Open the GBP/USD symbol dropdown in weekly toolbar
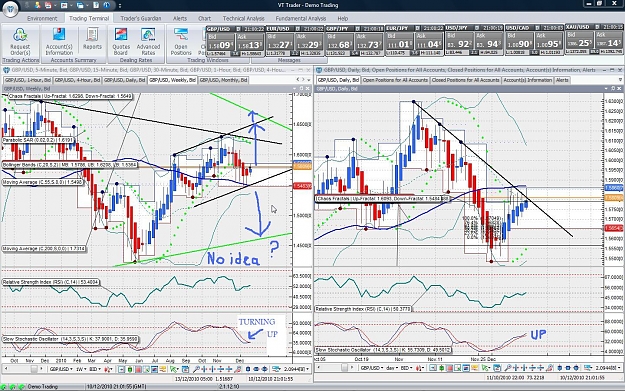The image size is (625, 391). (x=61, y=369)
